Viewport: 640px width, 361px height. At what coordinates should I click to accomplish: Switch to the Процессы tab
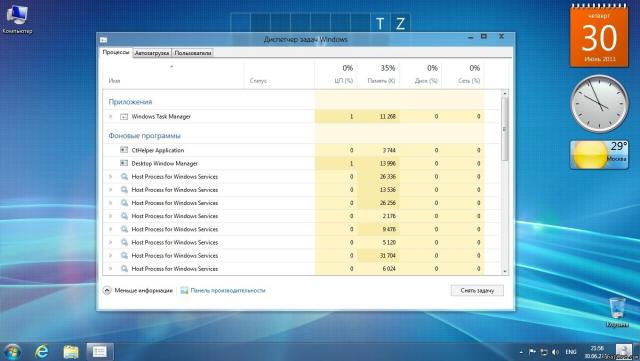click(116, 52)
